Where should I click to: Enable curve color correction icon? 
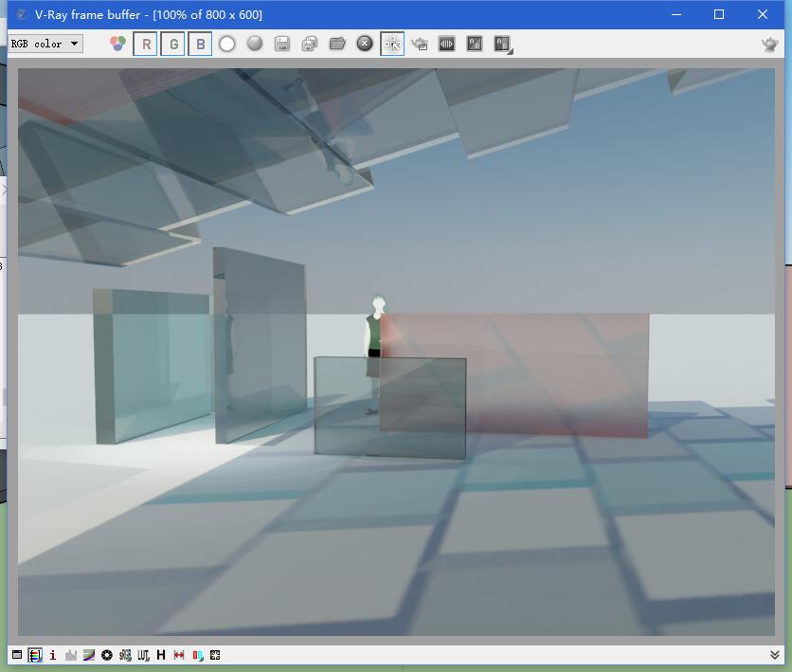pos(89,655)
